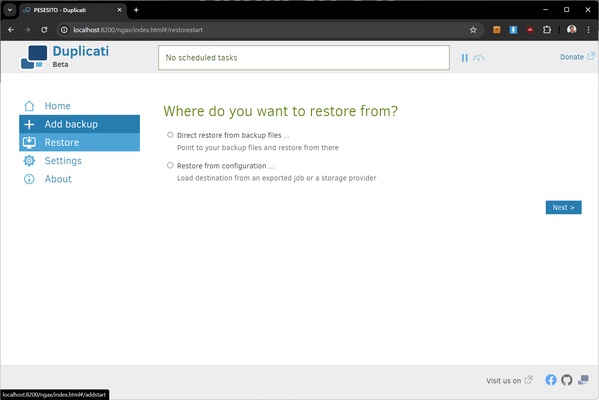Click the Duplicati title text

point(81,51)
